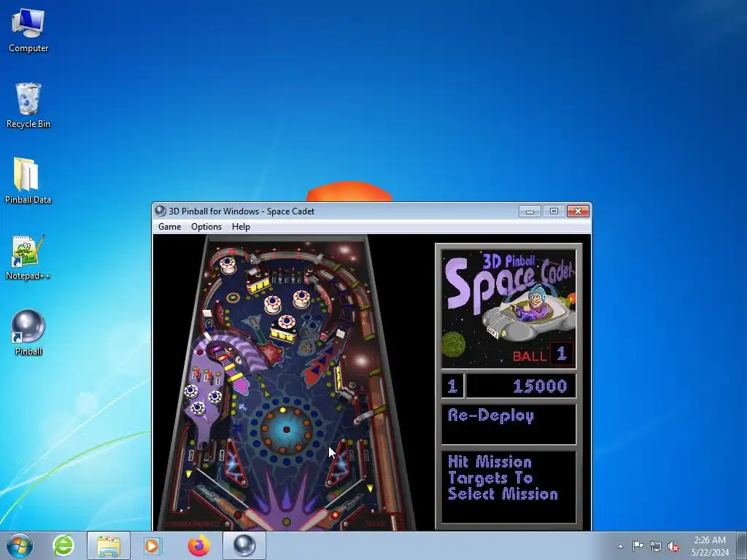Open Windows Media Player from taskbar
The image size is (747, 560).
[153, 545]
